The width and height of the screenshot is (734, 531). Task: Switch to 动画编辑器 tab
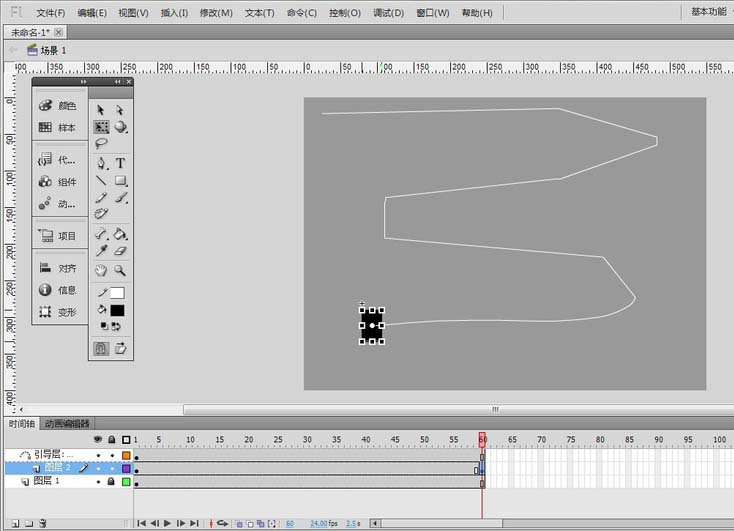pyautogui.click(x=67, y=424)
